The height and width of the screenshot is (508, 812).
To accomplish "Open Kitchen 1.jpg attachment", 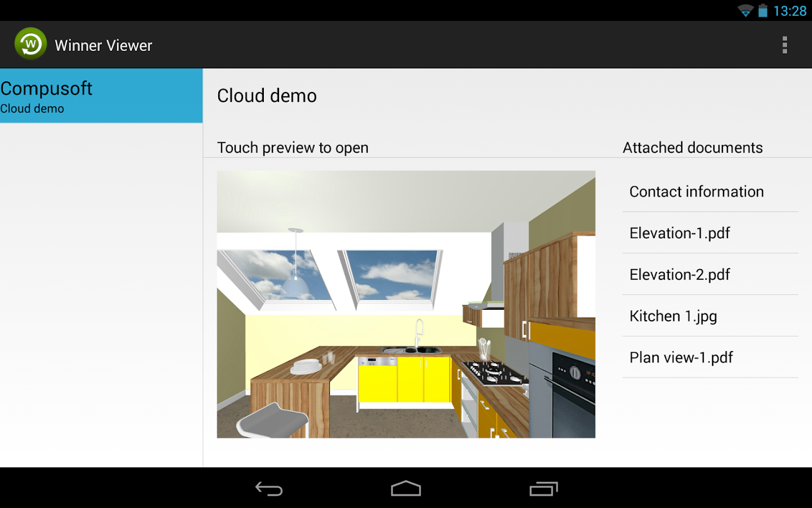I will pyautogui.click(x=710, y=316).
